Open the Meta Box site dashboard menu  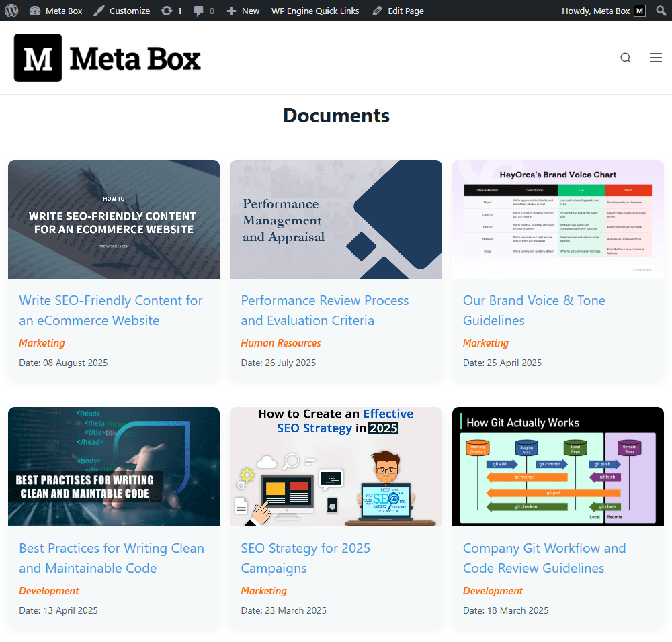(56, 11)
